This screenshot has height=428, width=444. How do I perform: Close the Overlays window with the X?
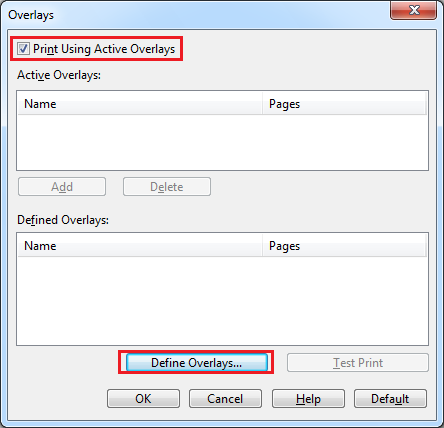click(413, 10)
